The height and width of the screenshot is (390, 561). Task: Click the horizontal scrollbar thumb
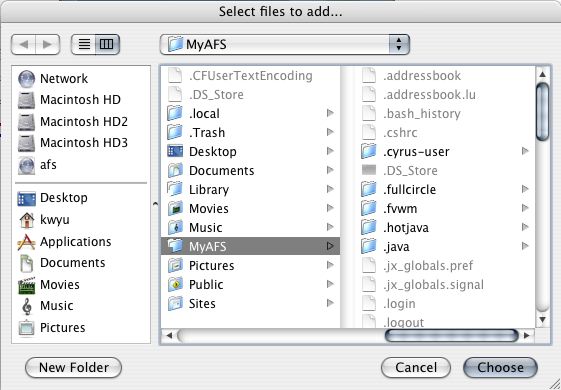pyautogui.click(x=452, y=336)
